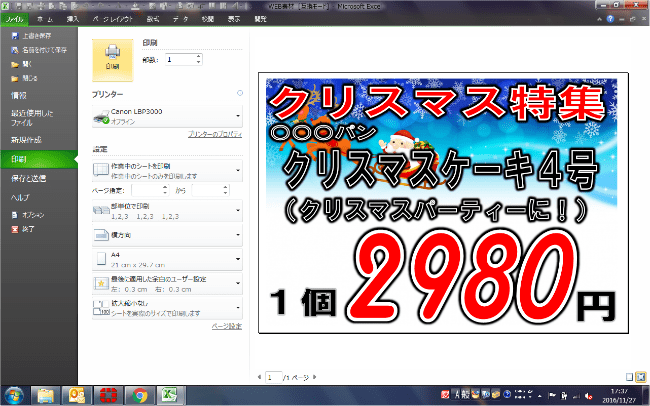Open the 保存と送信 (Save & Send) tab
This screenshot has width=650, height=406.
28,178
